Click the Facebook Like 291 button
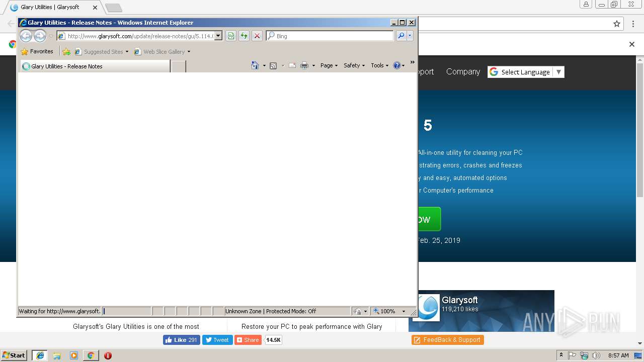The height and width of the screenshot is (362, 644). (x=182, y=340)
